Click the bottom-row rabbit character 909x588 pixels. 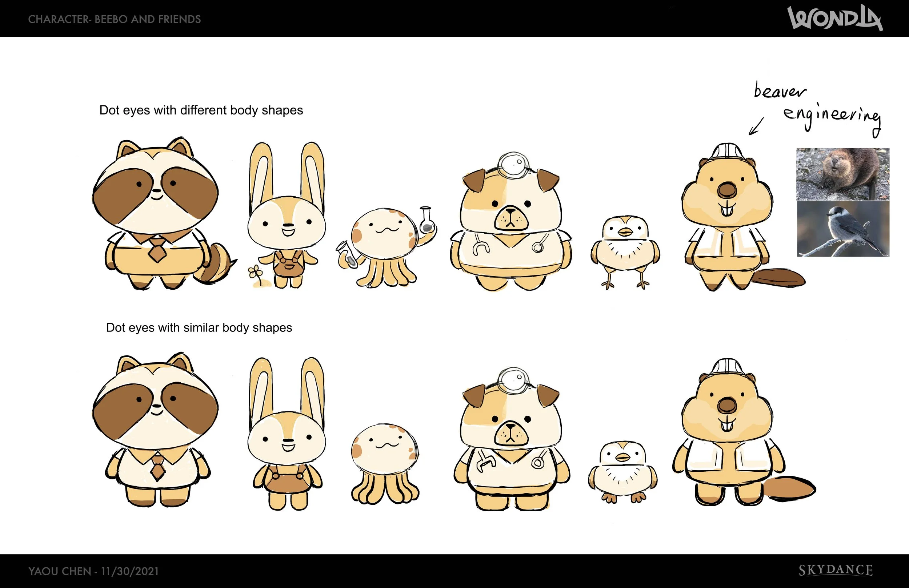click(287, 439)
